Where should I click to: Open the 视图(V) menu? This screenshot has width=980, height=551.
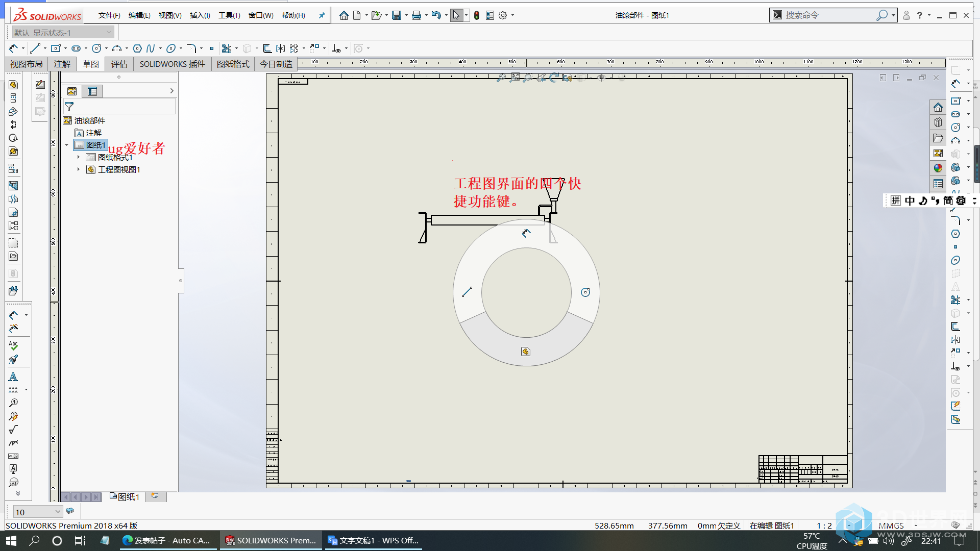tap(170, 15)
